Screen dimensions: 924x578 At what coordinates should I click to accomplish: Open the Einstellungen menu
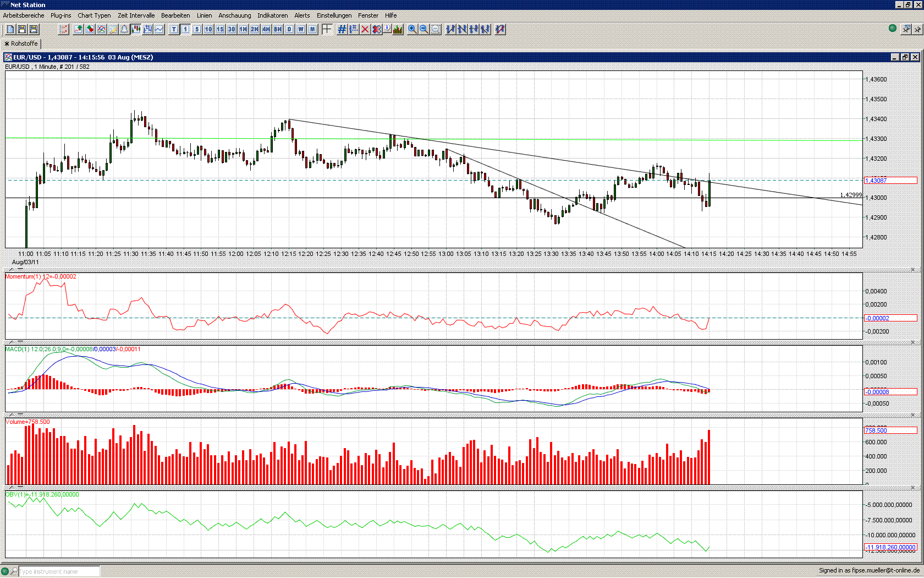pos(334,15)
